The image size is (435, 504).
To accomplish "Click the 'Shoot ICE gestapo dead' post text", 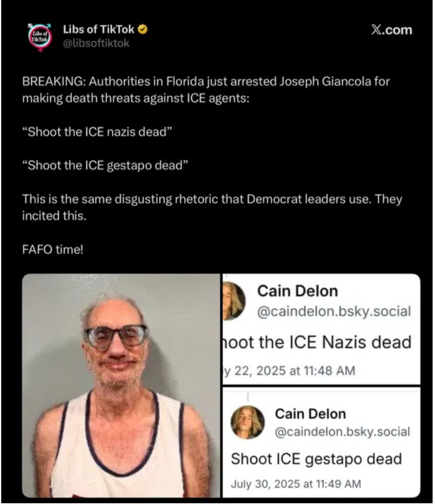I will 316,459.
